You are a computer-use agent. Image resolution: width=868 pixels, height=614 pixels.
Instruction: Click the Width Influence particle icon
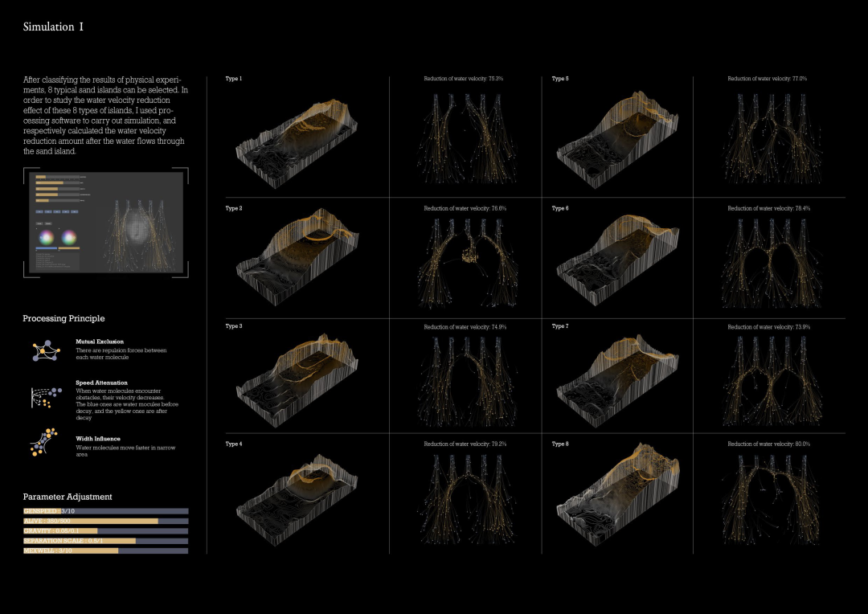pyautogui.click(x=46, y=443)
